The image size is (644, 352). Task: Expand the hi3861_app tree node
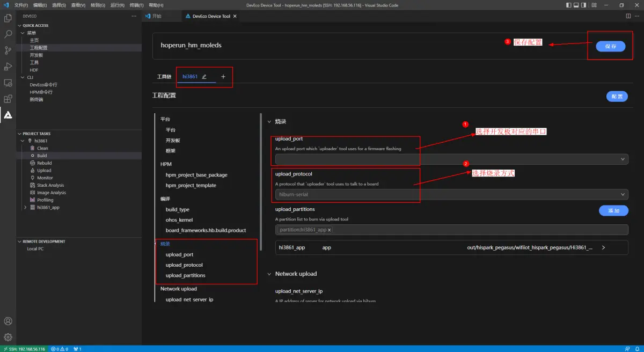tap(25, 207)
